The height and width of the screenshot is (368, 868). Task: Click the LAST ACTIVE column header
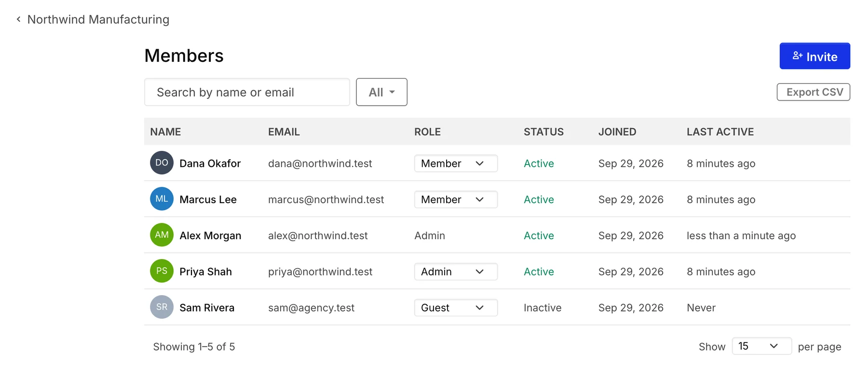click(x=720, y=132)
